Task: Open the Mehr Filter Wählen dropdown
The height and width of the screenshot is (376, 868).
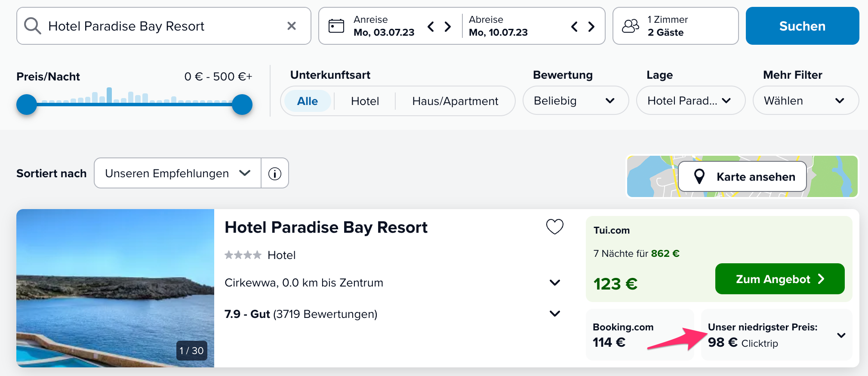Action: (806, 101)
